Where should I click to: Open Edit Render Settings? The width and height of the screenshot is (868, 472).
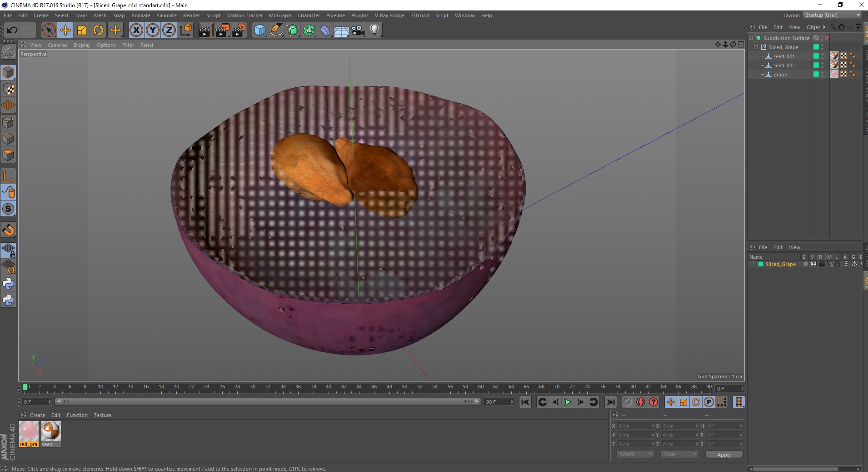[239, 30]
